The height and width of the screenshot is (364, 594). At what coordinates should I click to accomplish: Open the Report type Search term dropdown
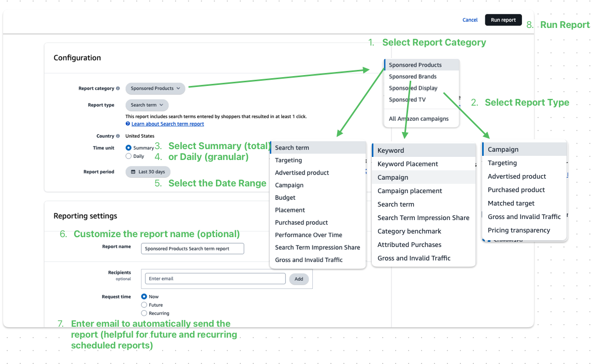pyautogui.click(x=147, y=105)
